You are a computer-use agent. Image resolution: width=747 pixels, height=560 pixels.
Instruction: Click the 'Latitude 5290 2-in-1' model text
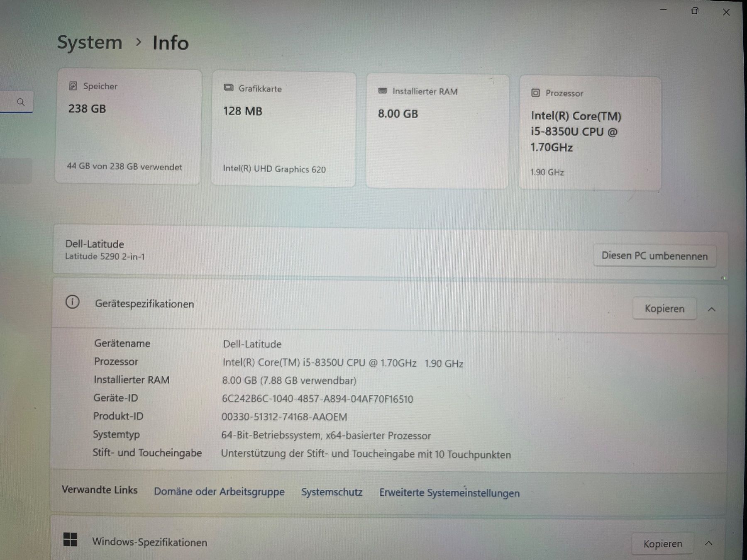(105, 256)
